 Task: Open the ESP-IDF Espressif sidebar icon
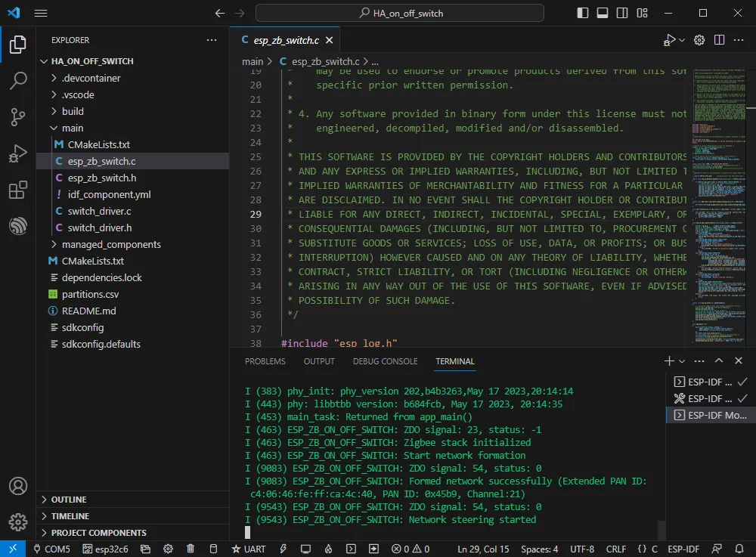17,226
